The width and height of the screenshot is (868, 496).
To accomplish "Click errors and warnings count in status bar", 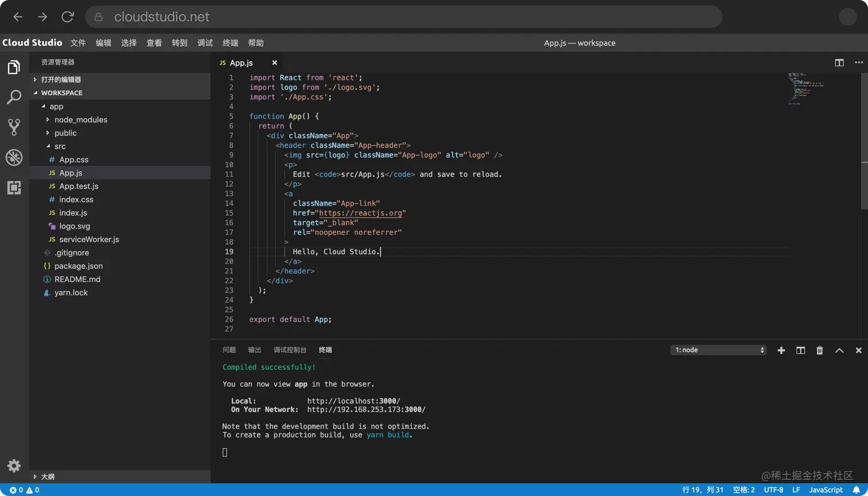I will click(25, 490).
